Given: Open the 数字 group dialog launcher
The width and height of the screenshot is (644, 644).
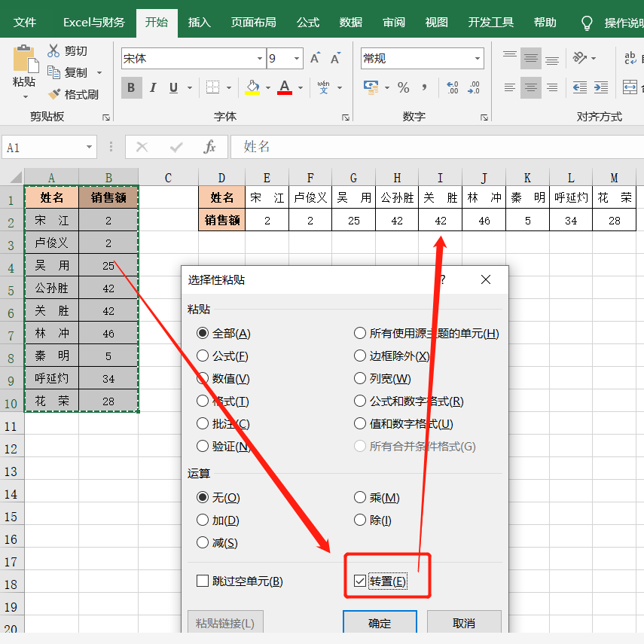Looking at the screenshot, I should pos(484,118).
